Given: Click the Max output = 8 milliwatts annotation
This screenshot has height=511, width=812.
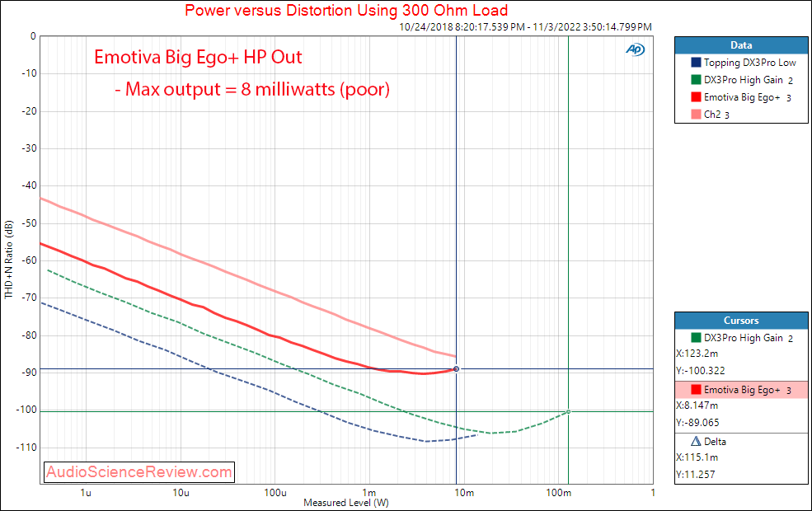Looking at the screenshot, I should tap(251, 89).
